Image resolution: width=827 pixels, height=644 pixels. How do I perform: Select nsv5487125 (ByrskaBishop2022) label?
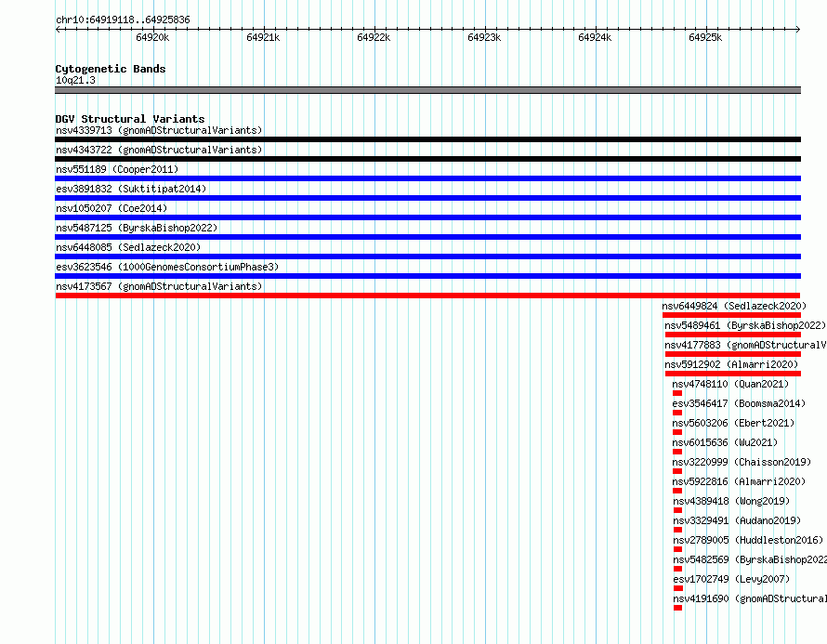(x=137, y=228)
